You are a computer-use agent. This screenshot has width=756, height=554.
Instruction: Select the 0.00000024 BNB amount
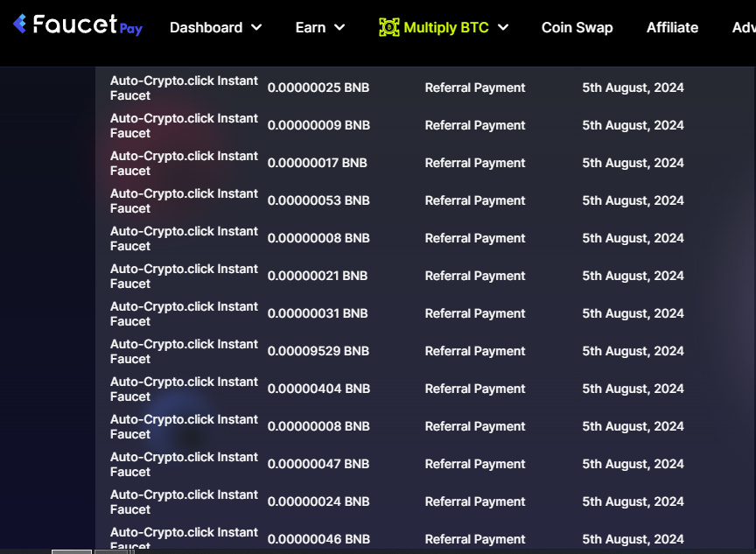click(318, 501)
